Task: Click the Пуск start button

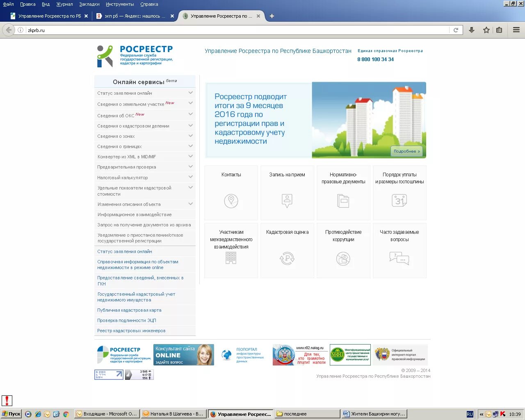Action: point(11,414)
